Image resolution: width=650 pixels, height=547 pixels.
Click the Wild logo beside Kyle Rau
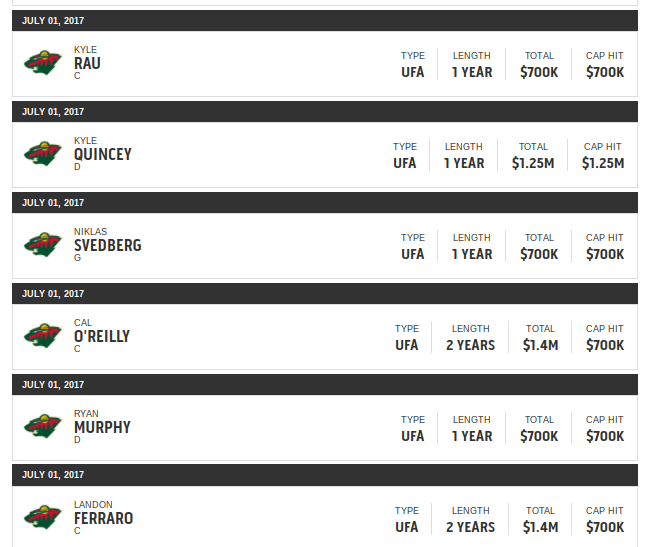43,63
